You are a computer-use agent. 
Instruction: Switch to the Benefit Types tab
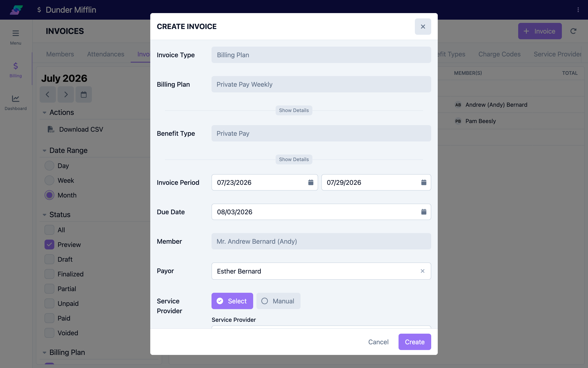click(x=451, y=54)
